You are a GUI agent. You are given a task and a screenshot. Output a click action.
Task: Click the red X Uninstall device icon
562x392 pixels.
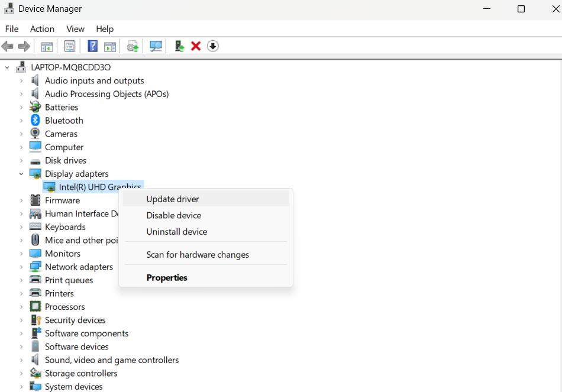click(196, 46)
